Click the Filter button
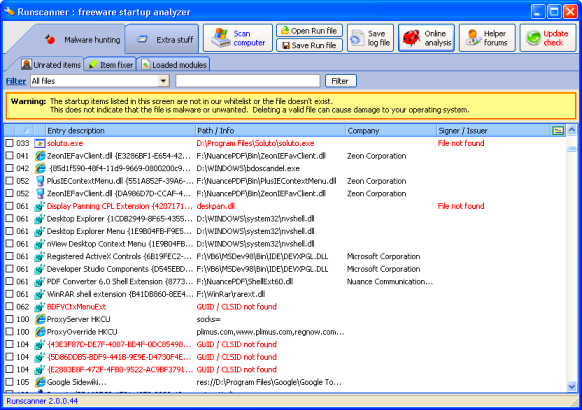The image size is (582, 410). (x=341, y=81)
